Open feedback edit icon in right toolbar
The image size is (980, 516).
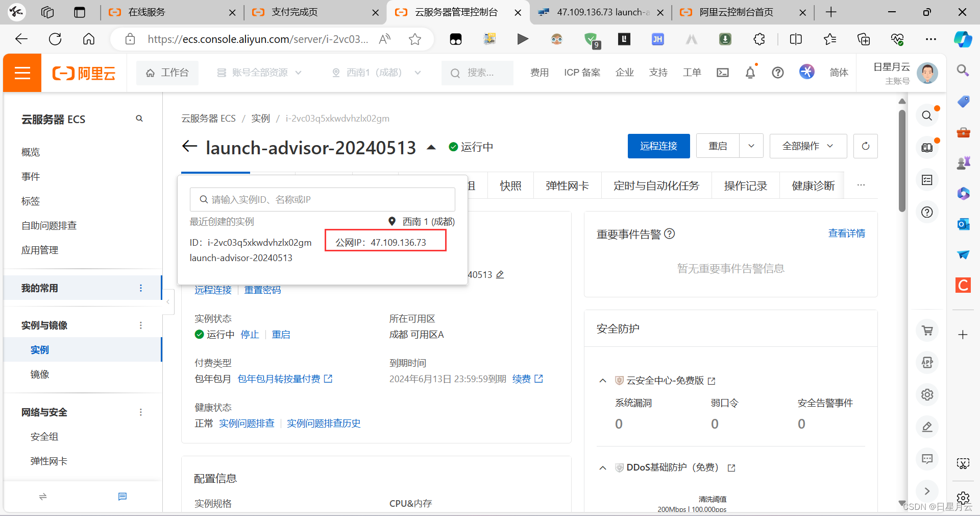(x=927, y=427)
